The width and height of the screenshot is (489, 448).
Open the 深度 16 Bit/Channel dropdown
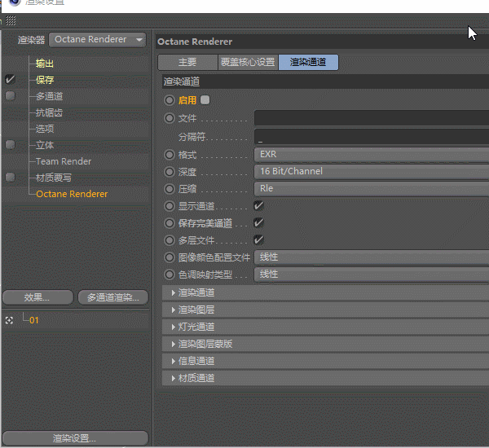(x=372, y=172)
